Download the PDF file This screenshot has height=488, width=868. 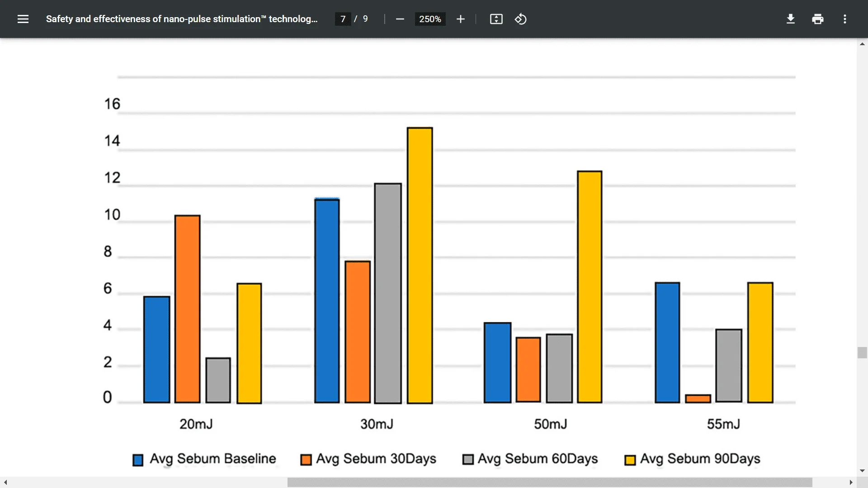(791, 19)
